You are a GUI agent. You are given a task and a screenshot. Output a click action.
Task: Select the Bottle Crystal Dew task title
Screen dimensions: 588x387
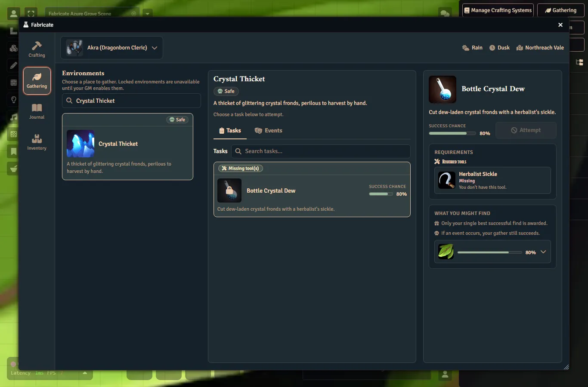[x=271, y=190]
